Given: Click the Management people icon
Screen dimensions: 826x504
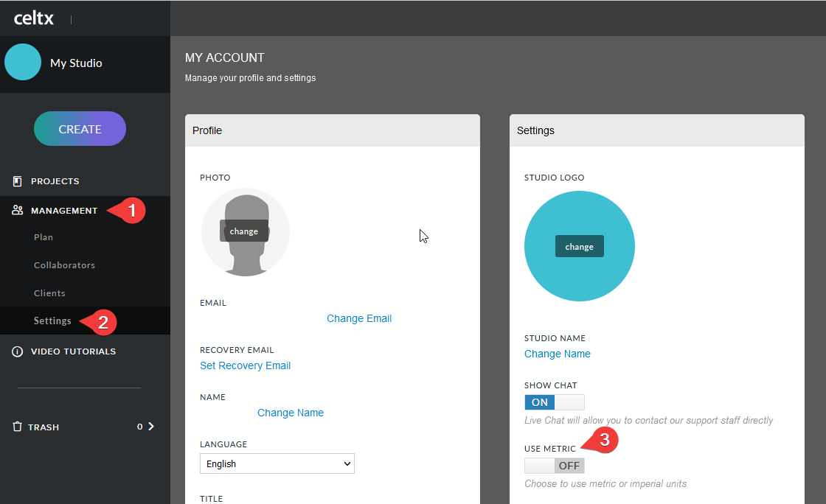Looking at the screenshot, I should [x=18, y=210].
